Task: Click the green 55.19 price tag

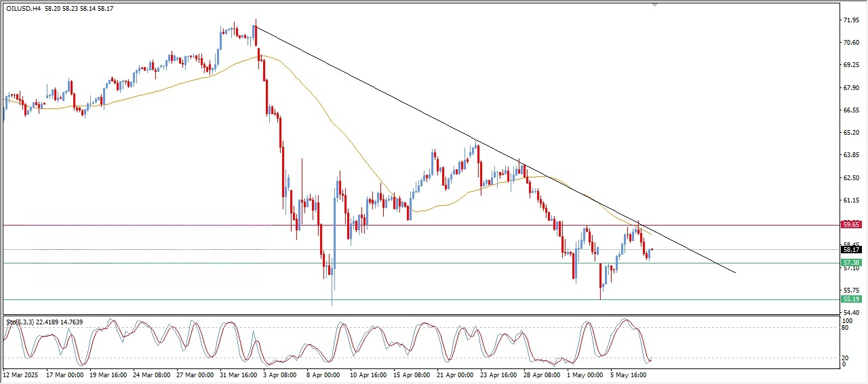Action: 851,299
